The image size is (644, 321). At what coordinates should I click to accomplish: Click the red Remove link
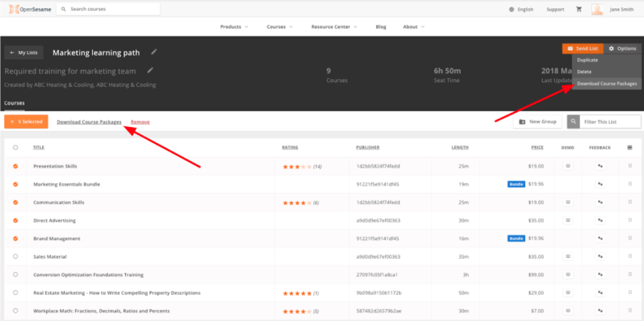[x=140, y=122]
